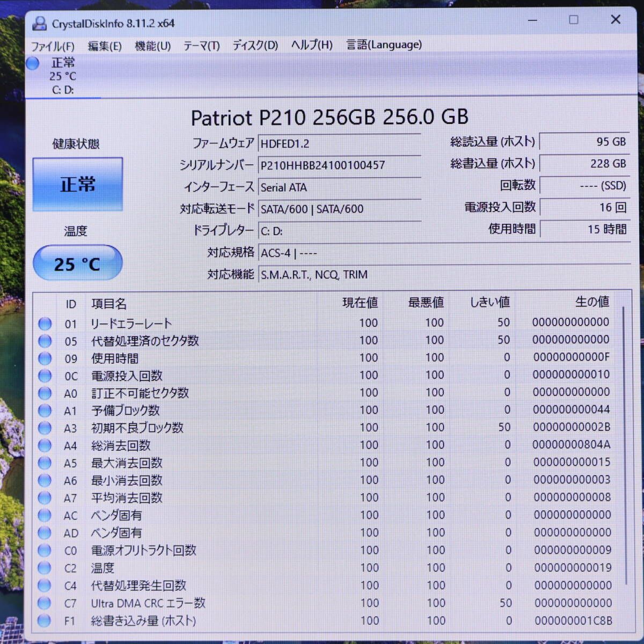The width and height of the screenshot is (644, 644).
Task: Click raw value 000000000019 in 温度 row
Action: point(573,567)
